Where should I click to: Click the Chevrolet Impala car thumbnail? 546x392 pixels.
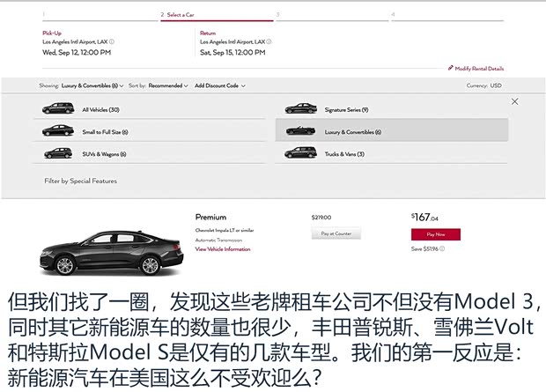tap(112, 253)
